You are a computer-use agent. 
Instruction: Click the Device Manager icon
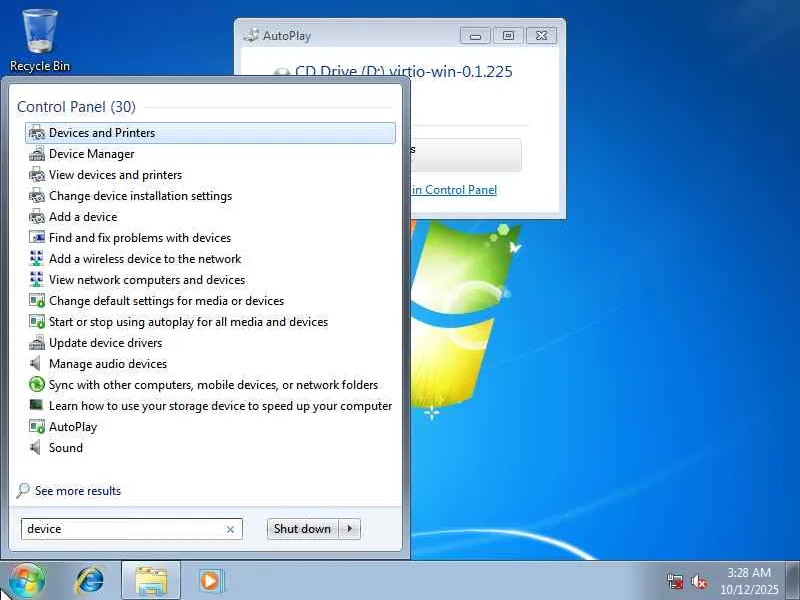click(37, 154)
